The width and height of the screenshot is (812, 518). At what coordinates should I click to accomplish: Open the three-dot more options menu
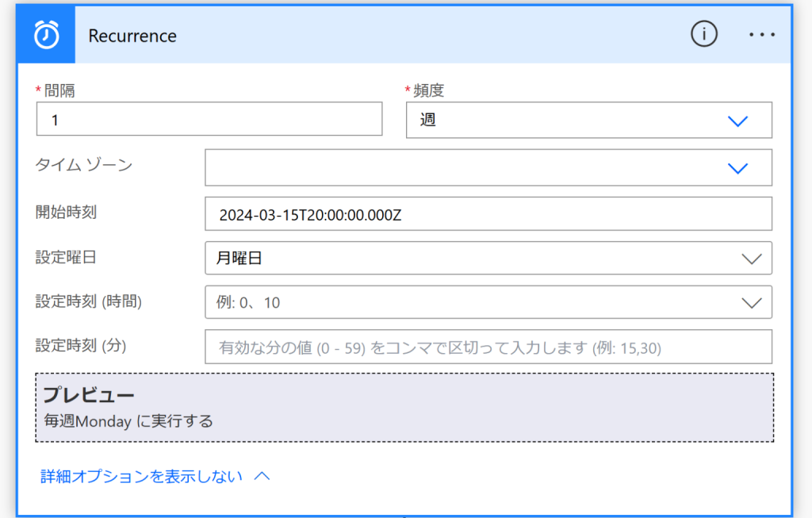pos(761,35)
